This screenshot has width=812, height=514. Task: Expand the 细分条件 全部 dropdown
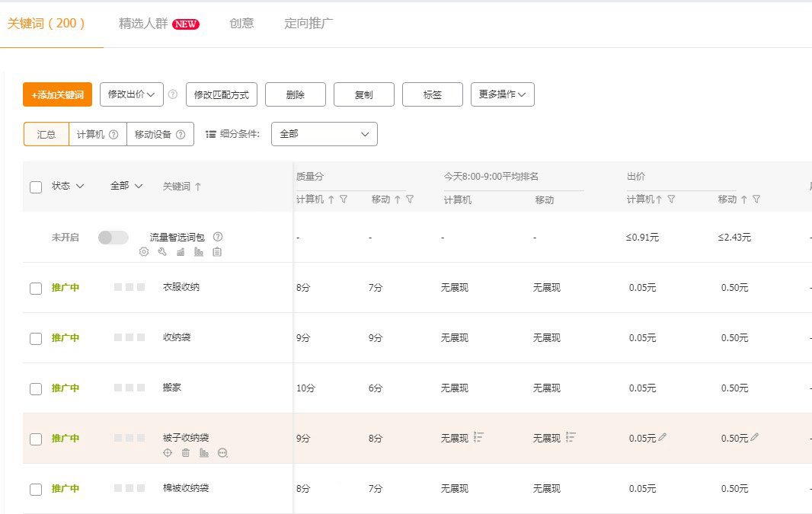(x=324, y=134)
